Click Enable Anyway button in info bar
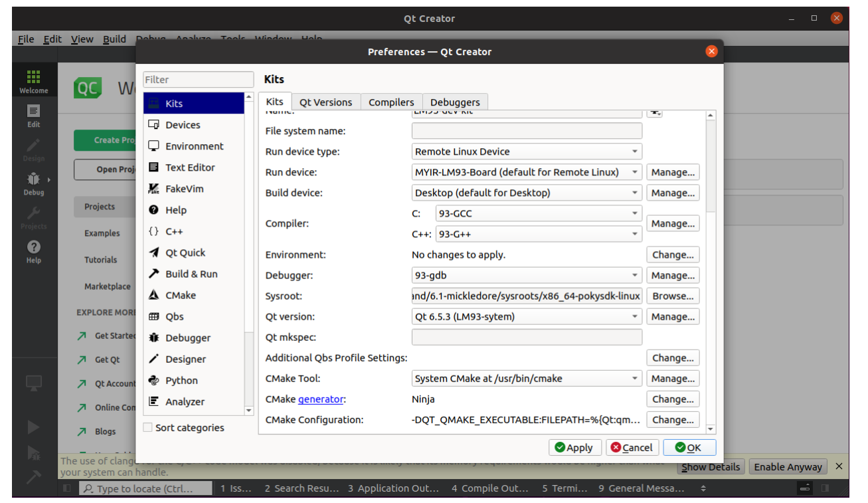 click(788, 466)
